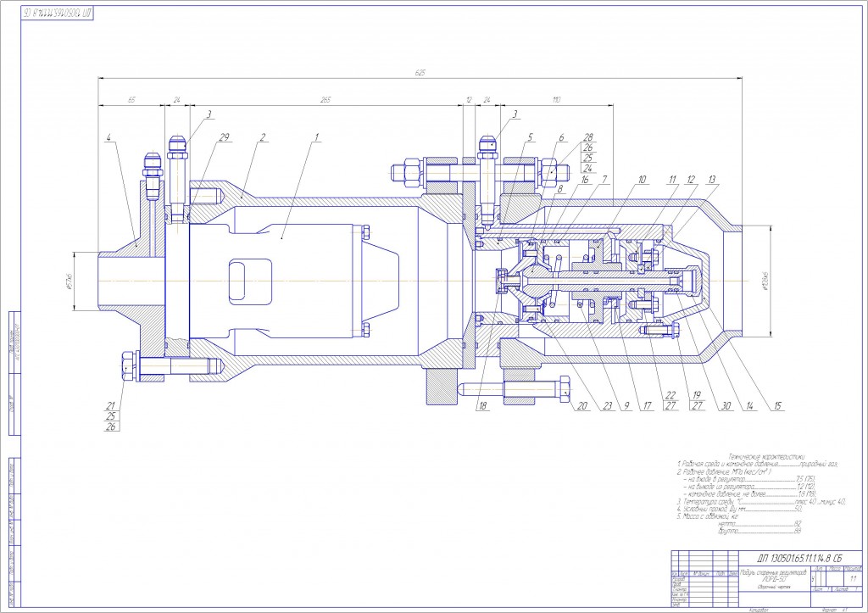
Task: Click part callout number 2
Action: point(263,137)
